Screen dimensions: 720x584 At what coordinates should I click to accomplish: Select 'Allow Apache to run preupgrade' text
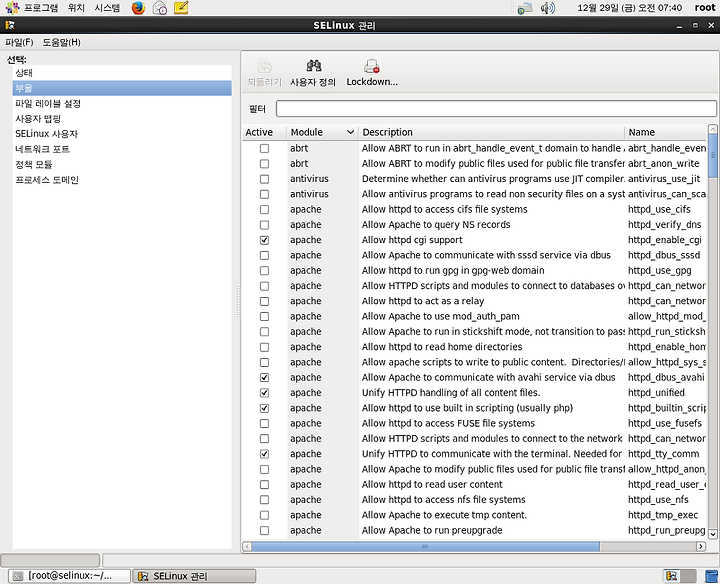coord(432,530)
